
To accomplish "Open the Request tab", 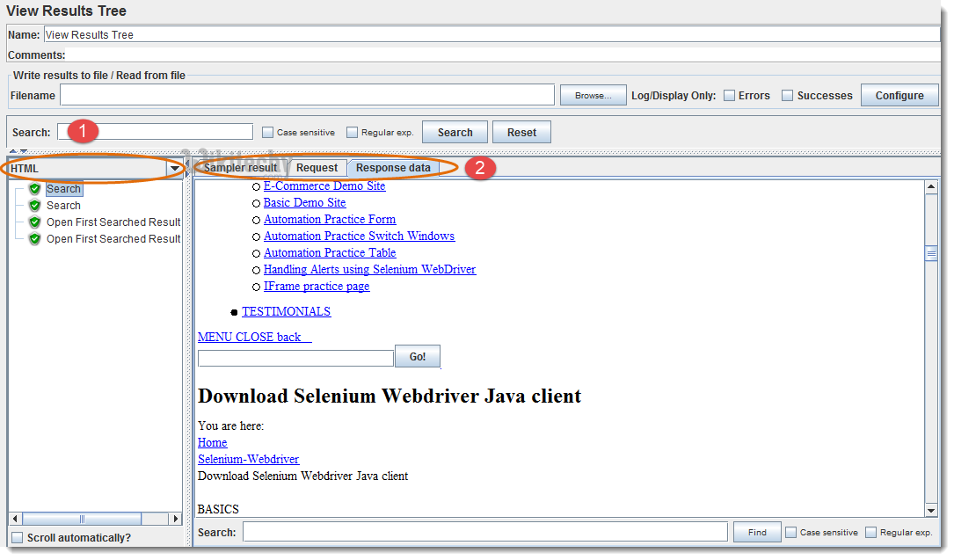I will (x=317, y=168).
